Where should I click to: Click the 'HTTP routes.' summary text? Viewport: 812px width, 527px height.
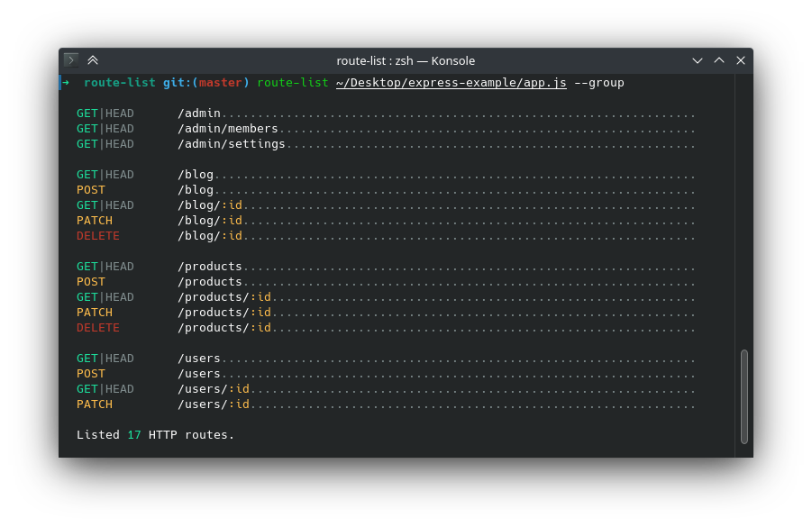191,435
